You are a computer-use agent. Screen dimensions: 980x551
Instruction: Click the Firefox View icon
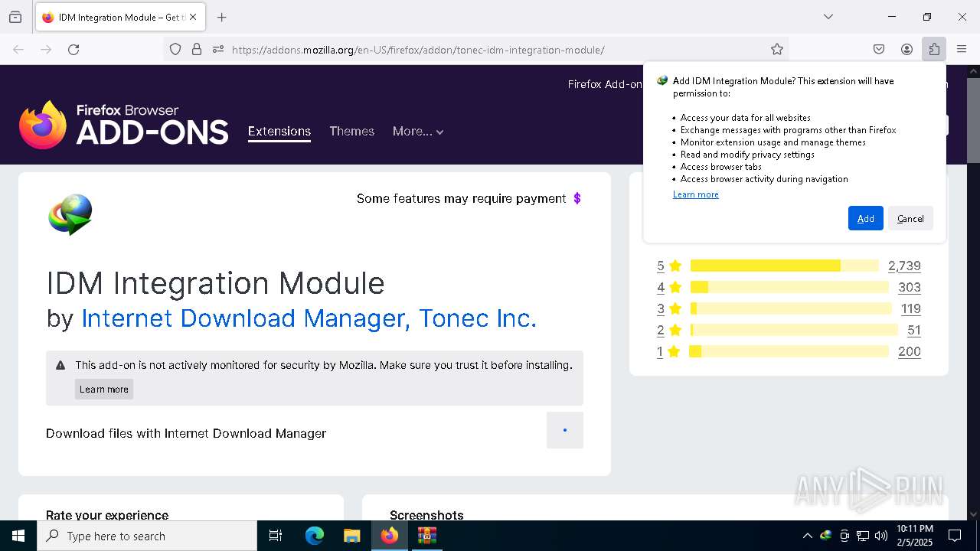pos(15,17)
